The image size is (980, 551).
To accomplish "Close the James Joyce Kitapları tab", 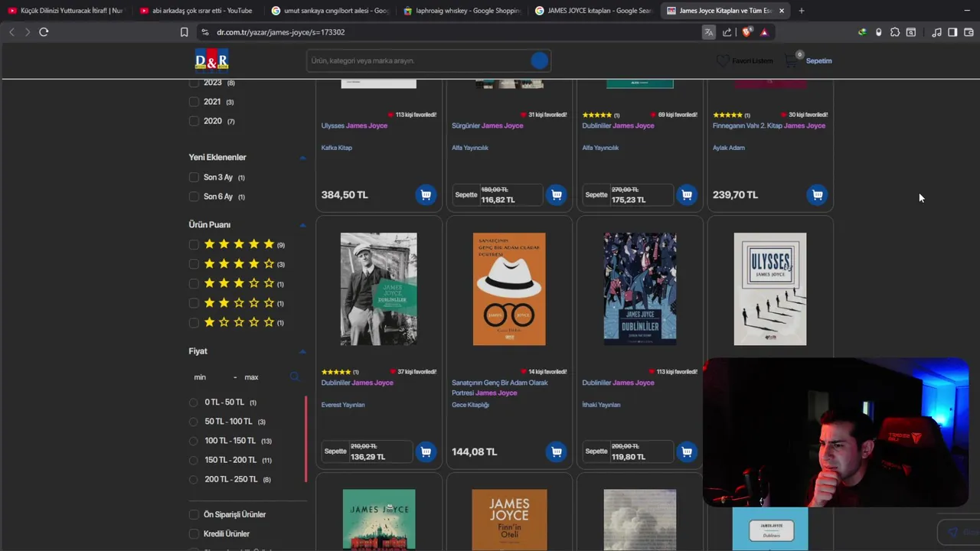I will [x=782, y=11].
